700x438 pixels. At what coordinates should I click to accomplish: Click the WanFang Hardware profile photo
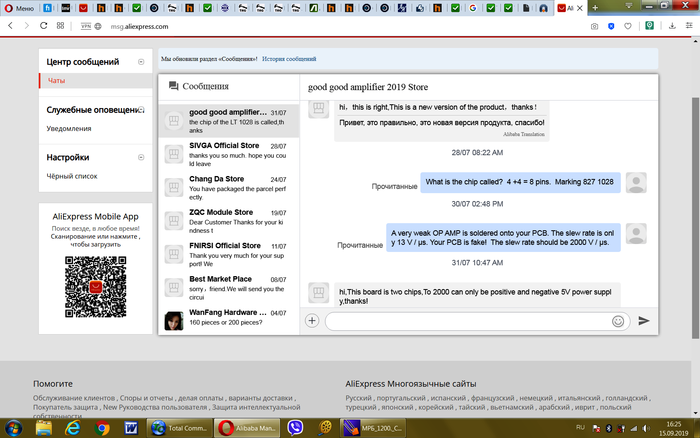coord(174,321)
